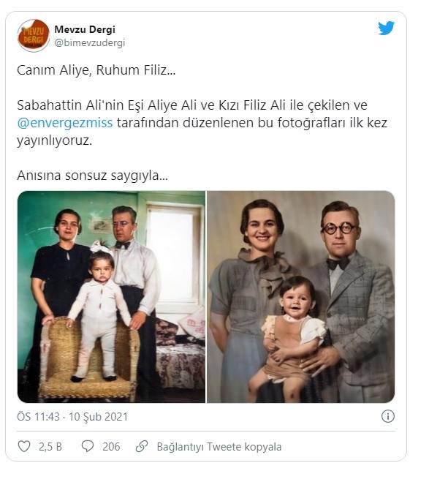
Task: Click the word 'yayınlıyoruz.' in the tweet
Action: (55, 140)
